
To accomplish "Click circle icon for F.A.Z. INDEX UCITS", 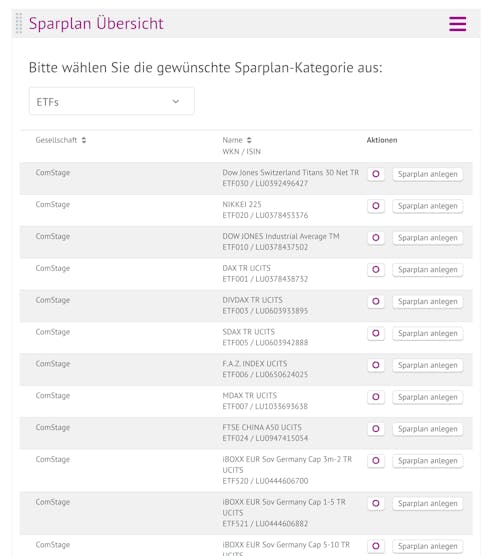I will [376, 365].
